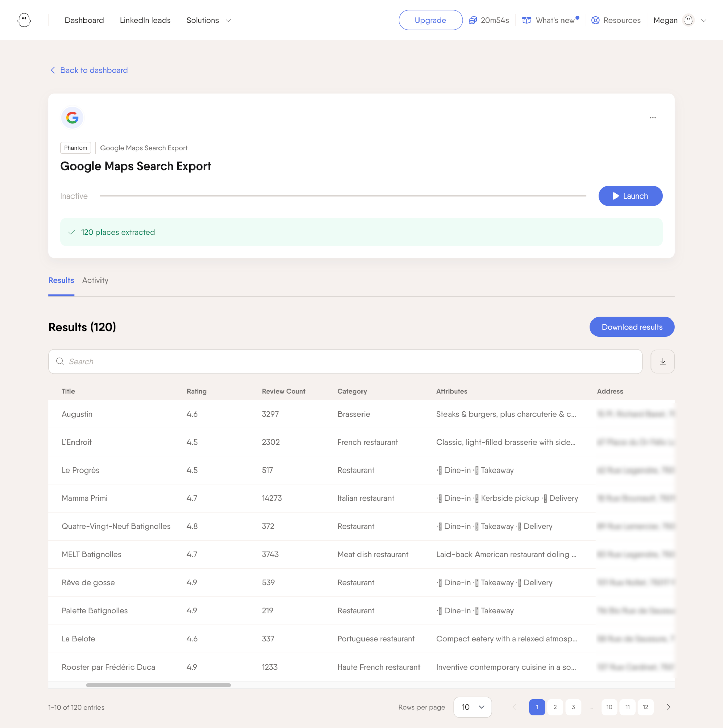
Task: Click Megan's ghost avatar
Action: coord(688,20)
